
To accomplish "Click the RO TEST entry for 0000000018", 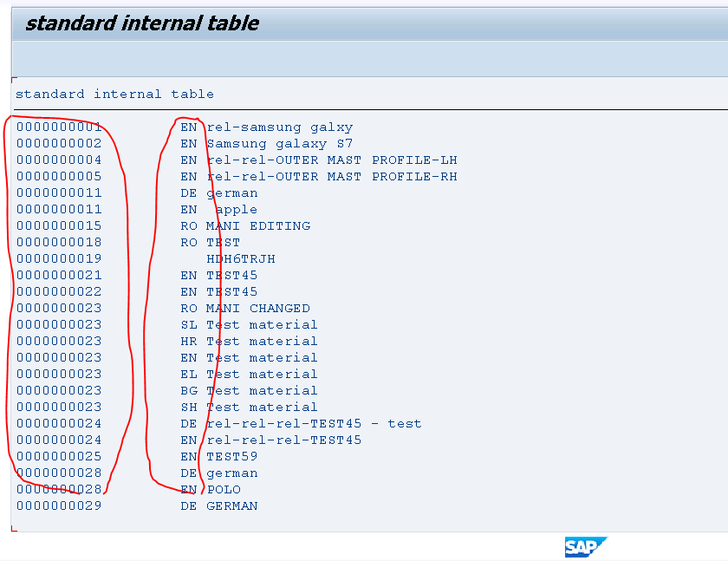I will tap(221, 242).
